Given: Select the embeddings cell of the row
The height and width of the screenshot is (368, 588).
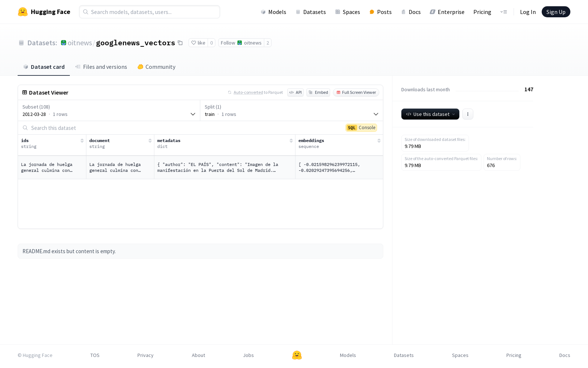Looking at the screenshot, I should coord(339,167).
